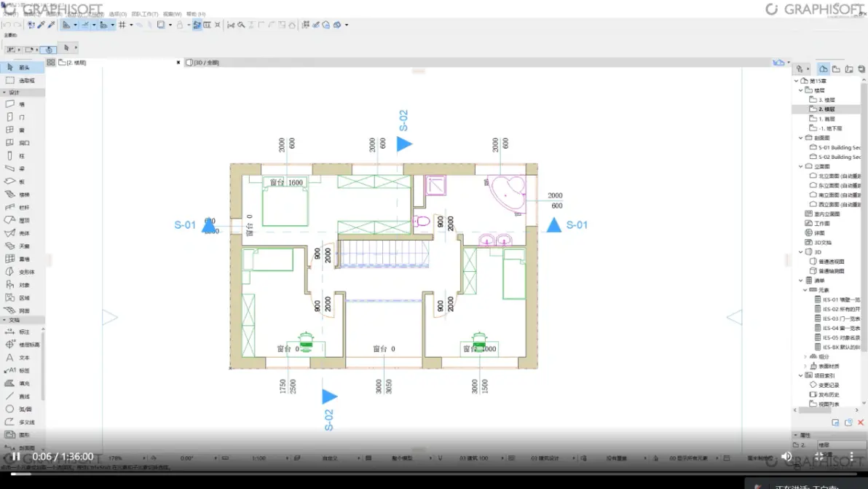
Task: Open tab overview grid icon
Action: (51, 63)
